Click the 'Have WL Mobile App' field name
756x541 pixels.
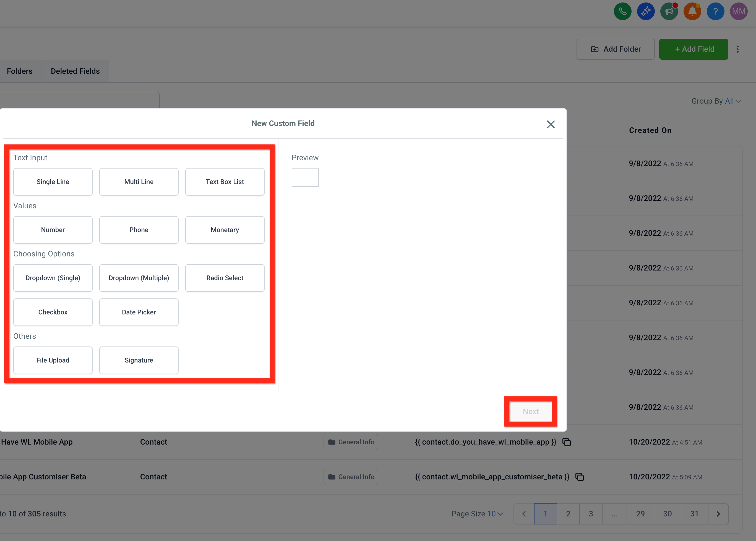(37, 442)
